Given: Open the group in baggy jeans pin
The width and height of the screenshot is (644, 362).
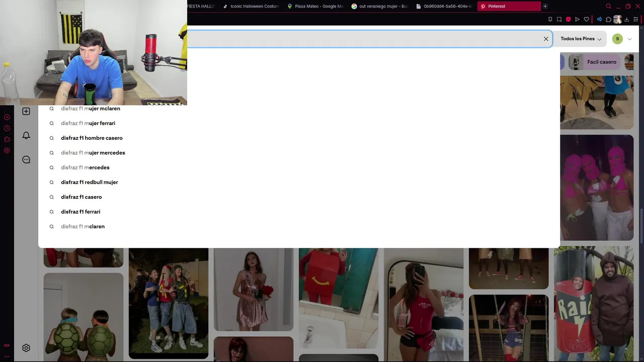Looking at the screenshot, I should (169, 304).
